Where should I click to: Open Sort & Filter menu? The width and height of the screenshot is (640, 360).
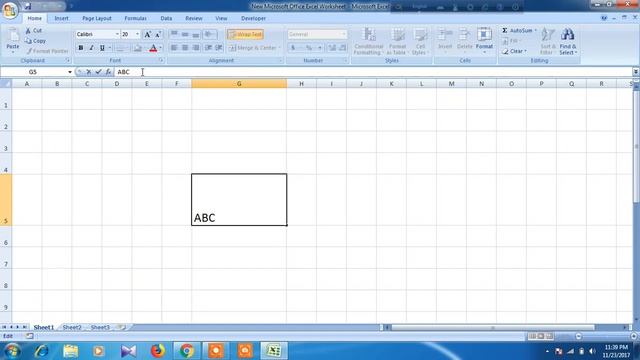[547, 41]
